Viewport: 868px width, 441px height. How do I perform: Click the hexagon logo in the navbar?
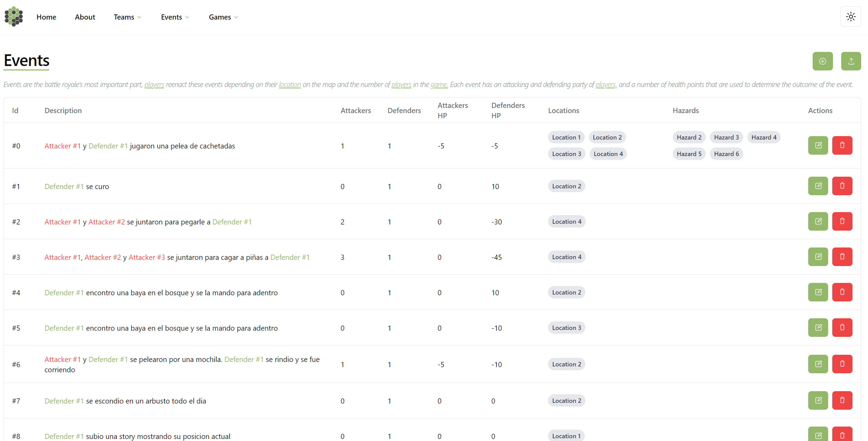click(14, 16)
